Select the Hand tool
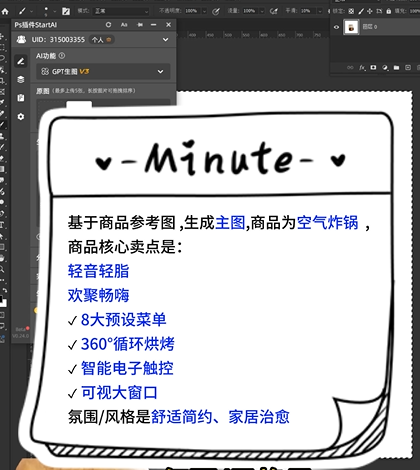 [2, 258]
